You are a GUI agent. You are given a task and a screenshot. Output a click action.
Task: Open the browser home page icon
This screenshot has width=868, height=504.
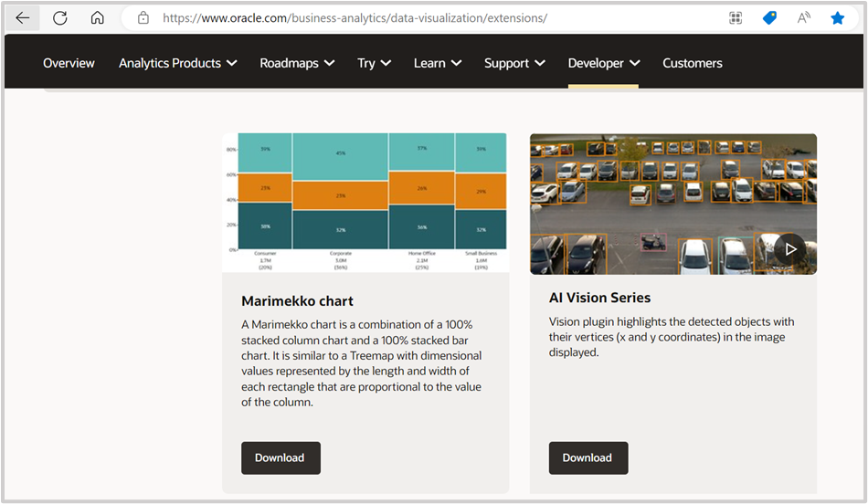coord(98,18)
